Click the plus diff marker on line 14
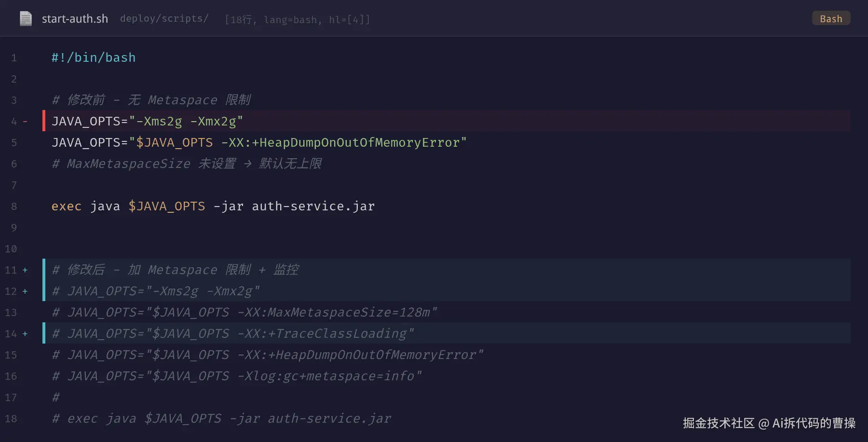The height and width of the screenshot is (442, 868). coord(25,334)
